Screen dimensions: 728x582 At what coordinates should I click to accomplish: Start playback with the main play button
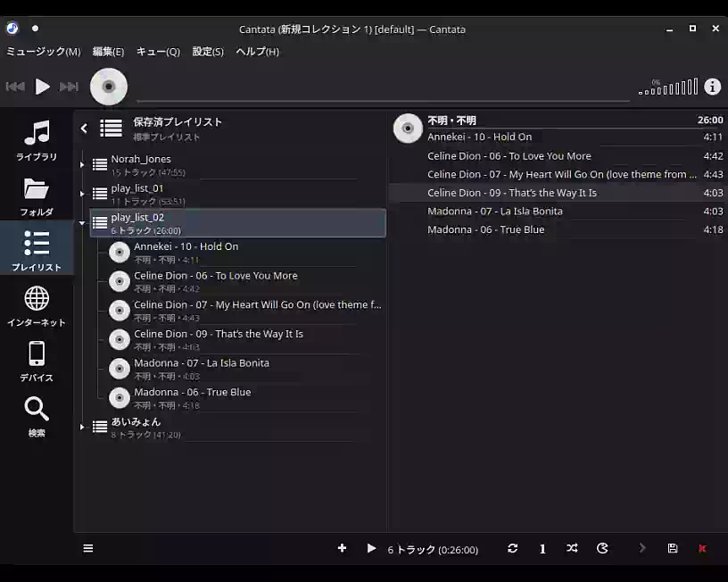(x=42, y=87)
